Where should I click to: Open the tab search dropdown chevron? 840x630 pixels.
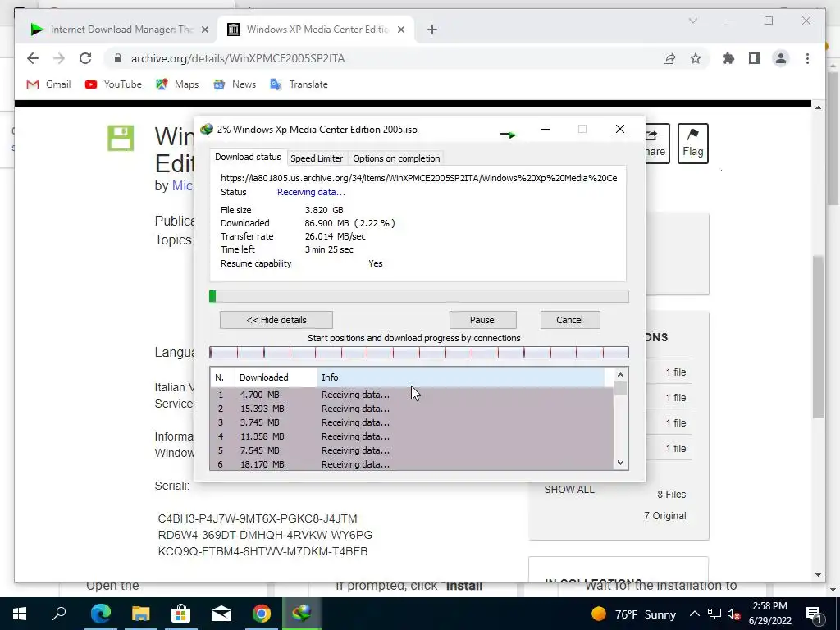(692, 21)
